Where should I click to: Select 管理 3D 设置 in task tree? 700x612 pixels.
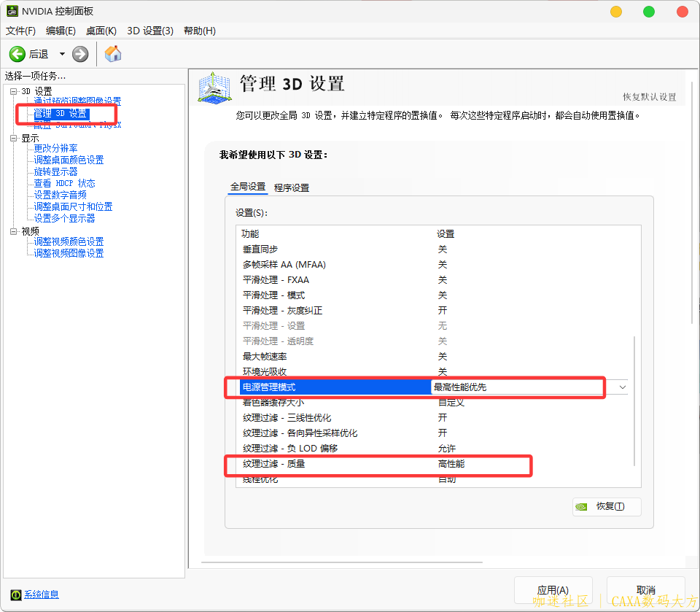point(61,114)
